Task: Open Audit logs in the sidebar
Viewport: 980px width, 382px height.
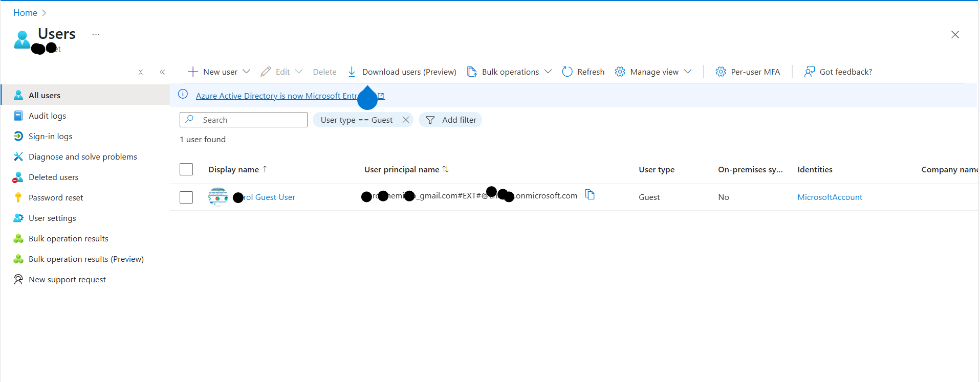Action: [x=47, y=116]
